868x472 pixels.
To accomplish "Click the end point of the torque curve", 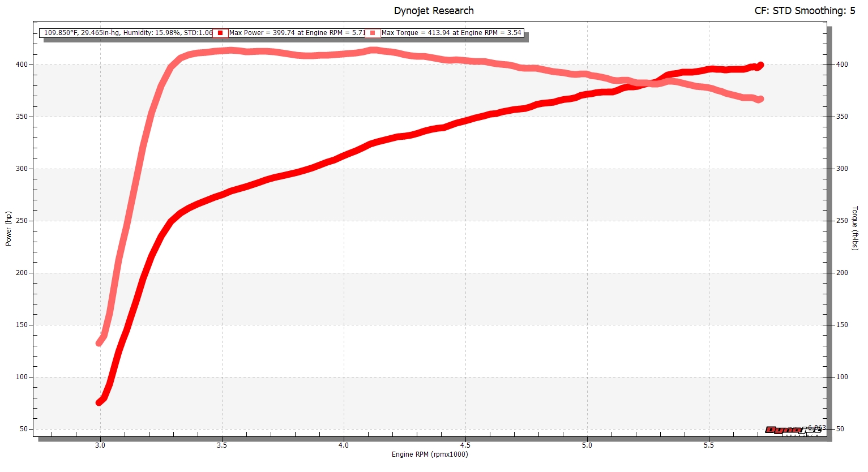I will click(760, 99).
